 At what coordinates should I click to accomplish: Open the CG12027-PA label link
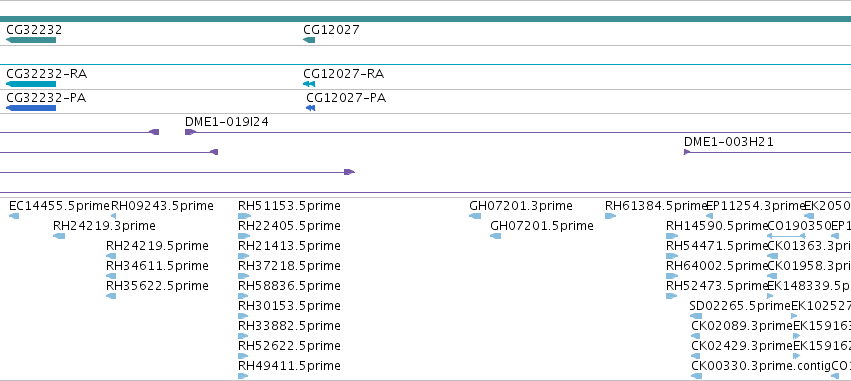point(346,98)
